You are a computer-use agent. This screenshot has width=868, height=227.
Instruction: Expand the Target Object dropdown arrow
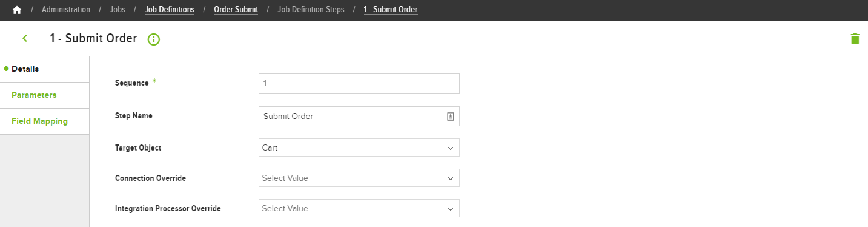(450, 148)
